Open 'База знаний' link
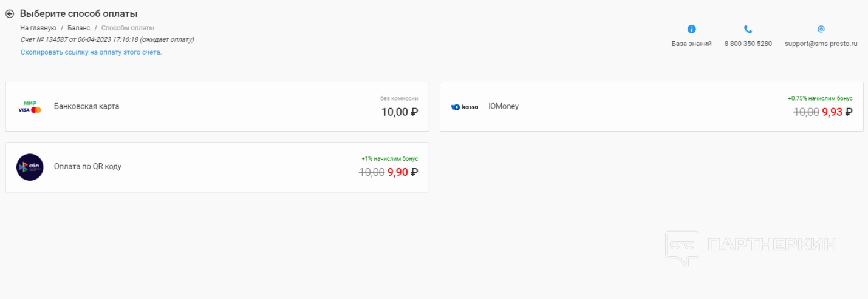The height and width of the screenshot is (299, 868). 691,44
